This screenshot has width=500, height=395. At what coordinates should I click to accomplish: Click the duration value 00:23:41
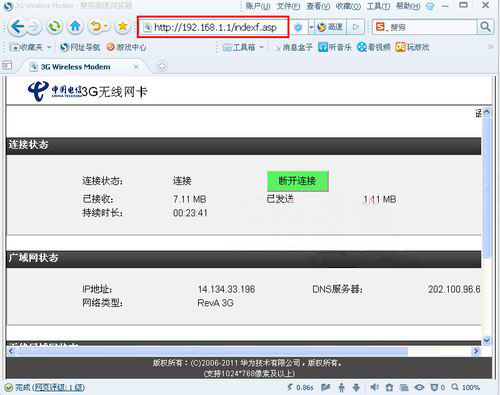[190, 213]
